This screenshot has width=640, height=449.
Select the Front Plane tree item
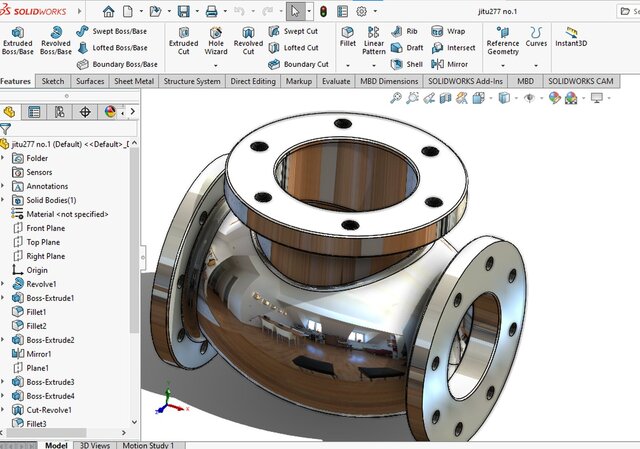(39, 228)
